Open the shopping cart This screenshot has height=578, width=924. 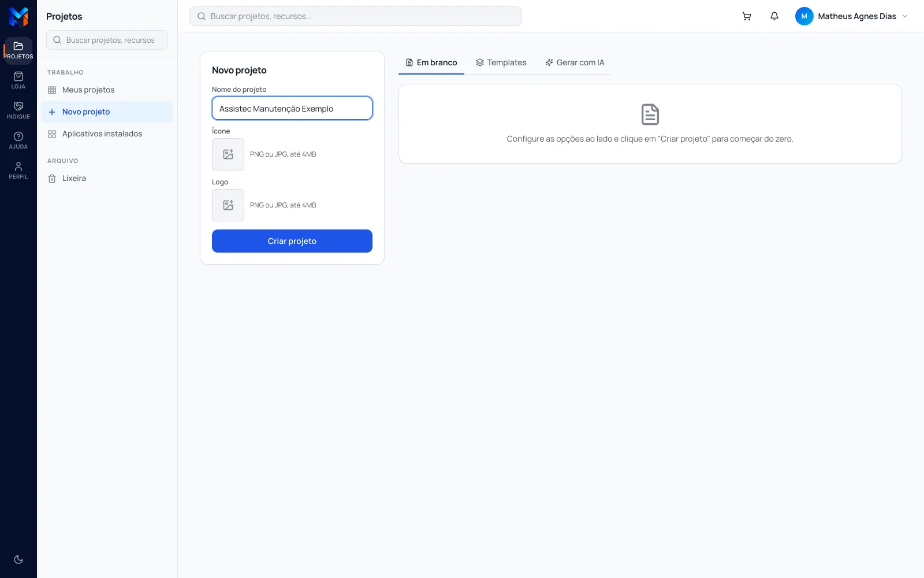click(747, 16)
